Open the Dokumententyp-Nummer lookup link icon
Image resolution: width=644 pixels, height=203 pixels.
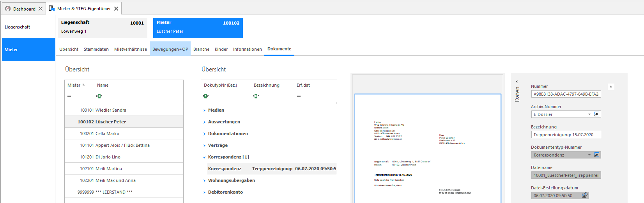click(x=597, y=155)
